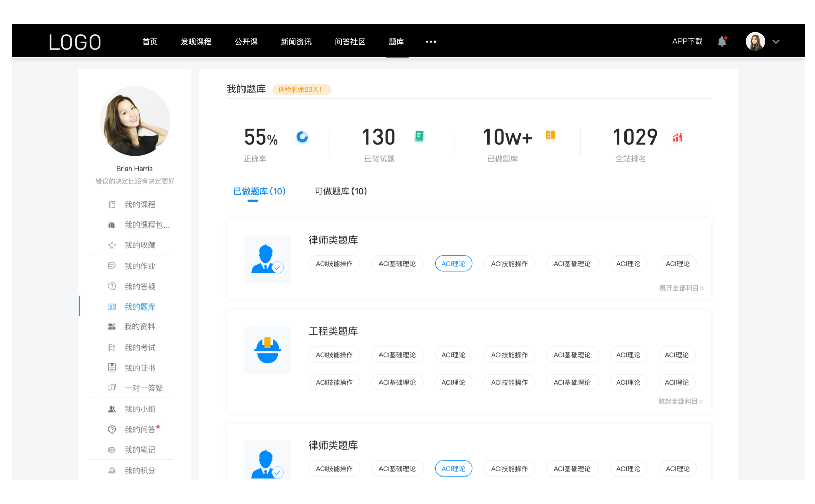
Task: Select the 我的小组 people icon
Action: pos(112,408)
